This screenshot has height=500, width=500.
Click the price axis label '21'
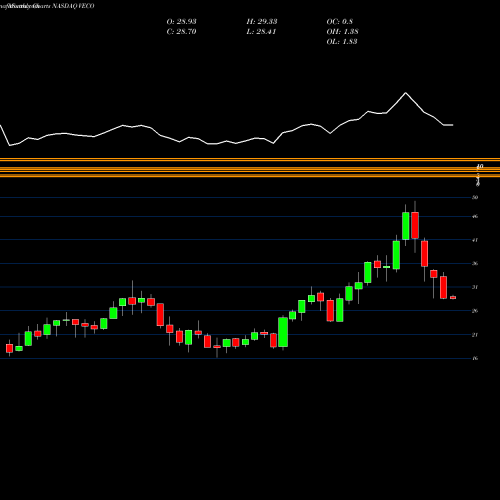[x=475, y=335]
